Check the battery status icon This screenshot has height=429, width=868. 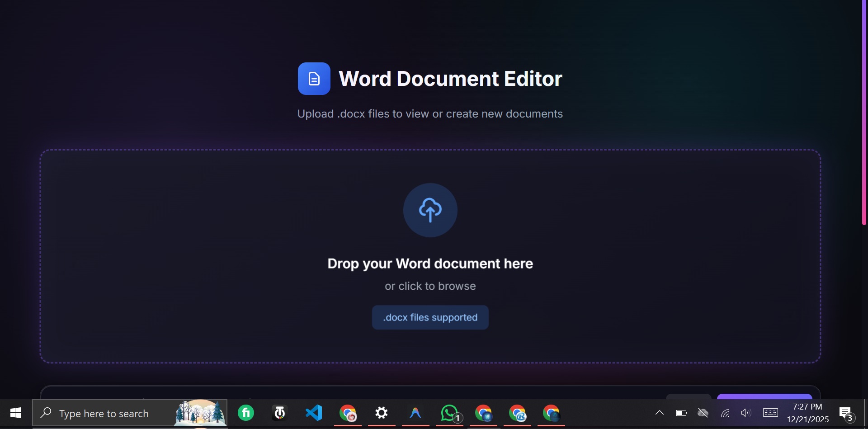pyautogui.click(x=681, y=413)
